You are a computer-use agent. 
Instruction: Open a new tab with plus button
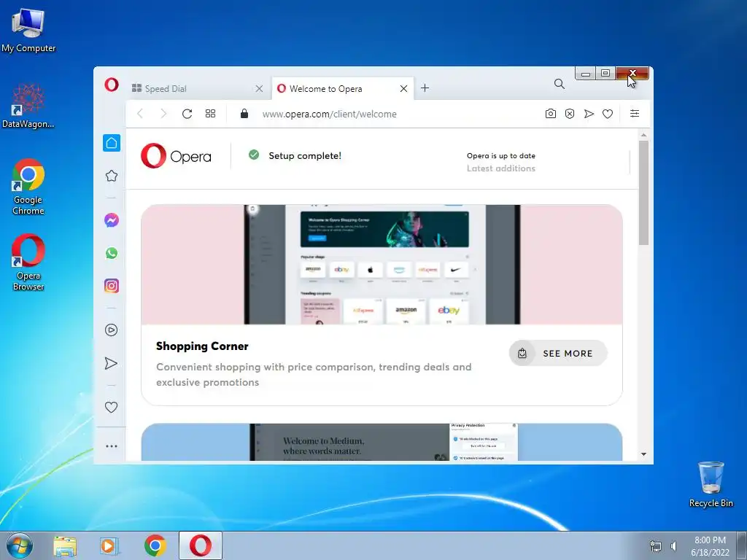[x=425, y=88]
